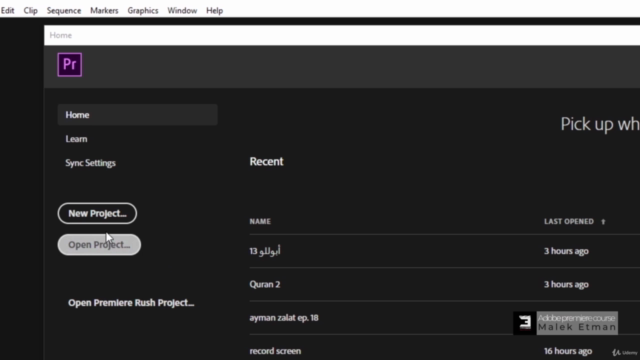Click the New Project... button

tap(97, 213)
